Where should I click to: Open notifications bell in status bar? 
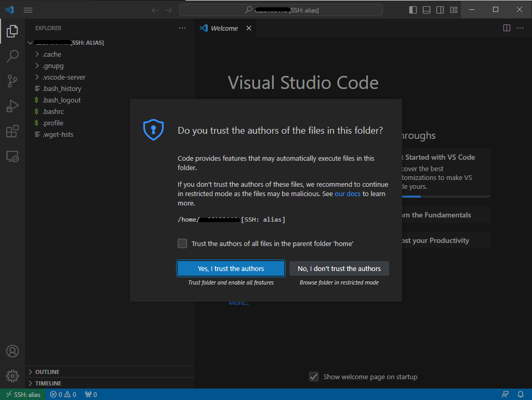click(520, 394)
